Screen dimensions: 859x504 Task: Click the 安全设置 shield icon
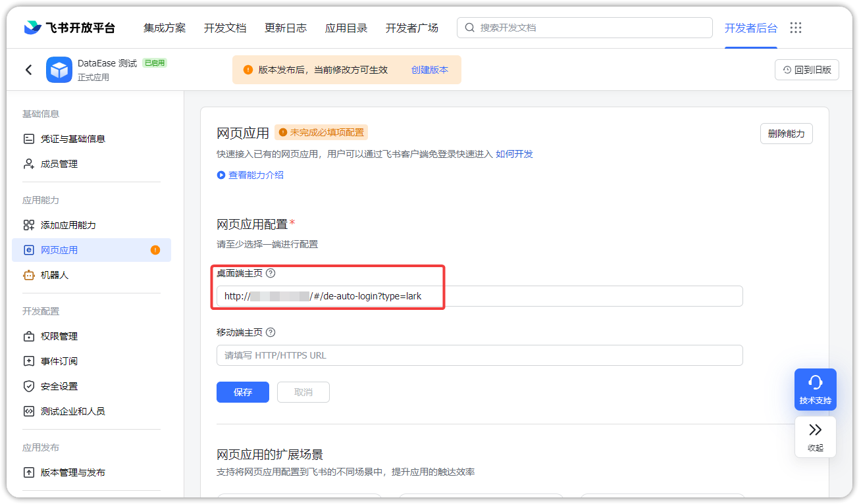tap(29, 386)
